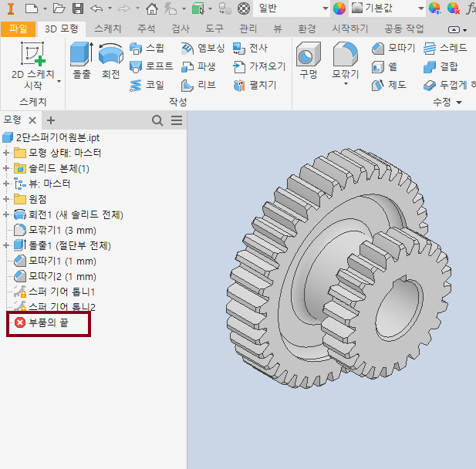Choose the 모따기 chamfer tool in ribbon
The width and height of the screenshot is (476, 469).
click(x=393, y=48)
